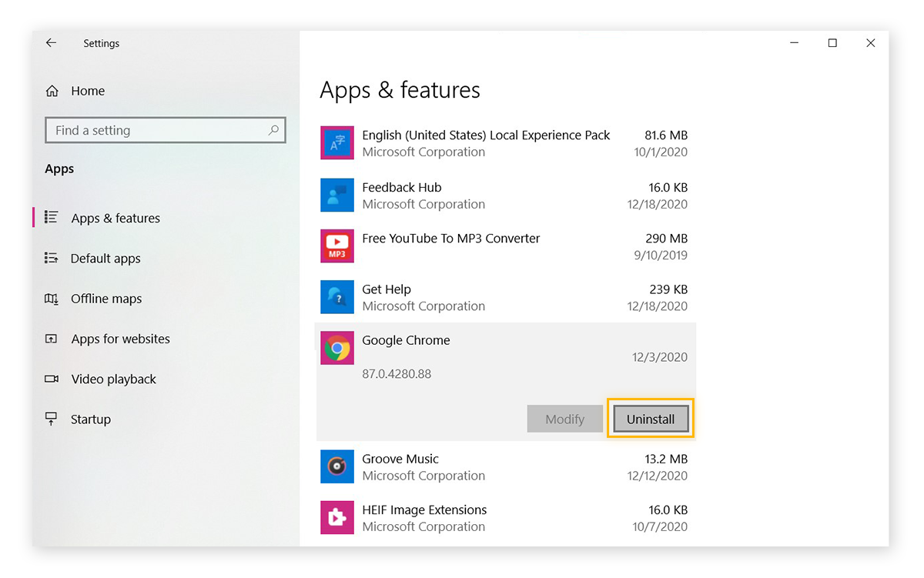Screen dimensions: 924x578
Task: Click the English Local Experience Pack icon
Action: (336, 142)
